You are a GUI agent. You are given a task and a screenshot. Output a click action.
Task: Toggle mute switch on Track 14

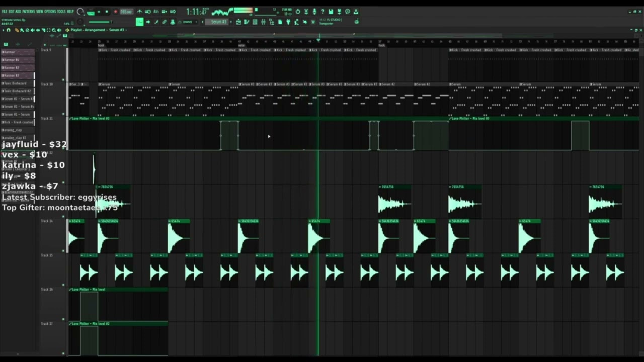[63, 250]
